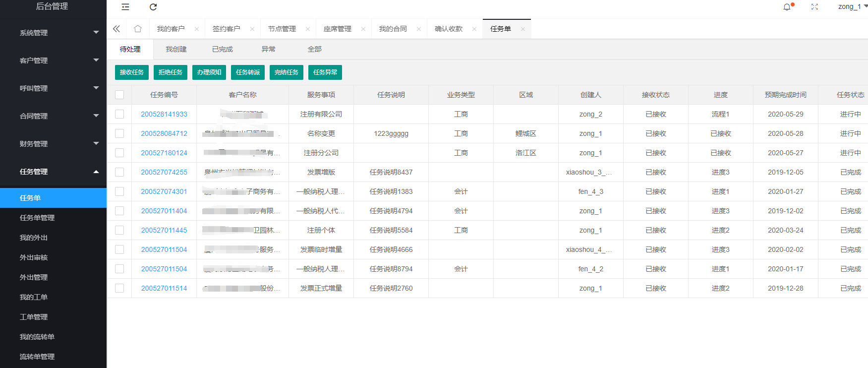
Task: Check the row for task 200528141933
Action: click(119, 114)
